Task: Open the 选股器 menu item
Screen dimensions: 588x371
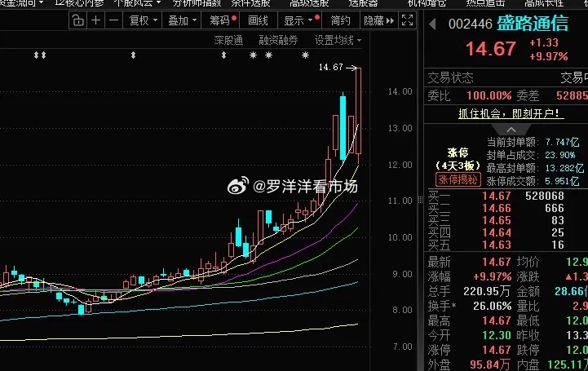Action: pos(363,3)
